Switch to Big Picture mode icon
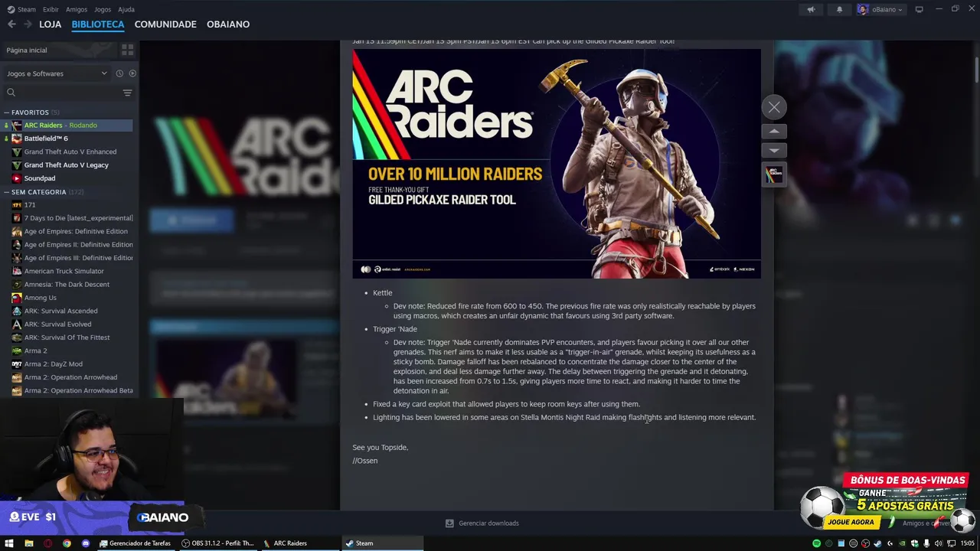 919,9
